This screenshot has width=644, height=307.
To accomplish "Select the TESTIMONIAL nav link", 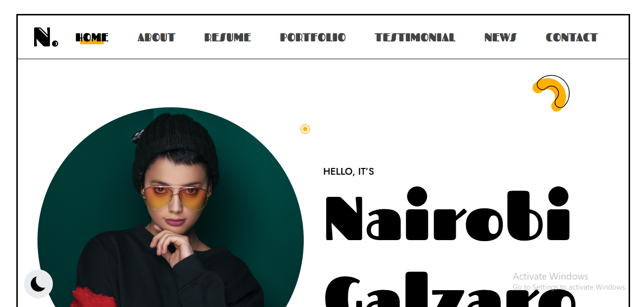I will pos(415,38).
